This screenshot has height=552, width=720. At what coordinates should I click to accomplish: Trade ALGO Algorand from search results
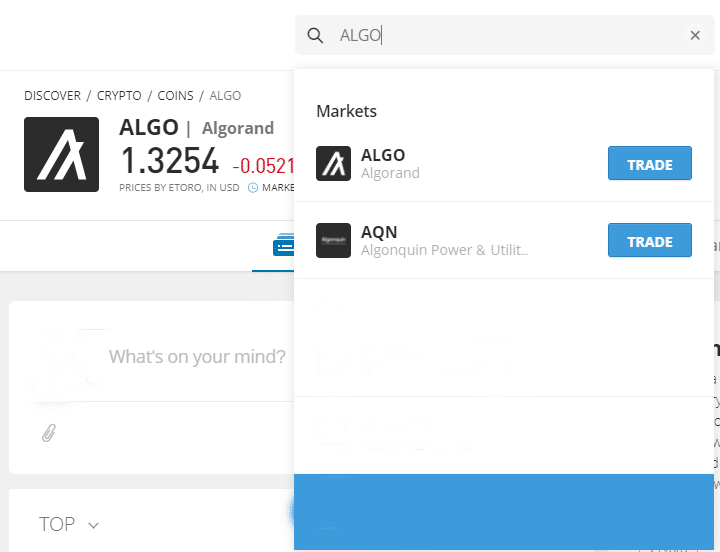(x=650, y=163)
